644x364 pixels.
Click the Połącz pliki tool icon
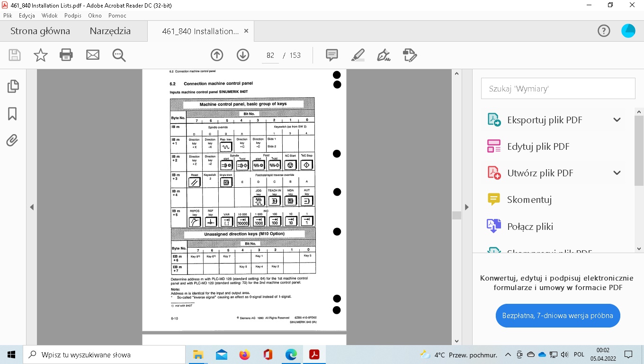[x=494, y=226]
